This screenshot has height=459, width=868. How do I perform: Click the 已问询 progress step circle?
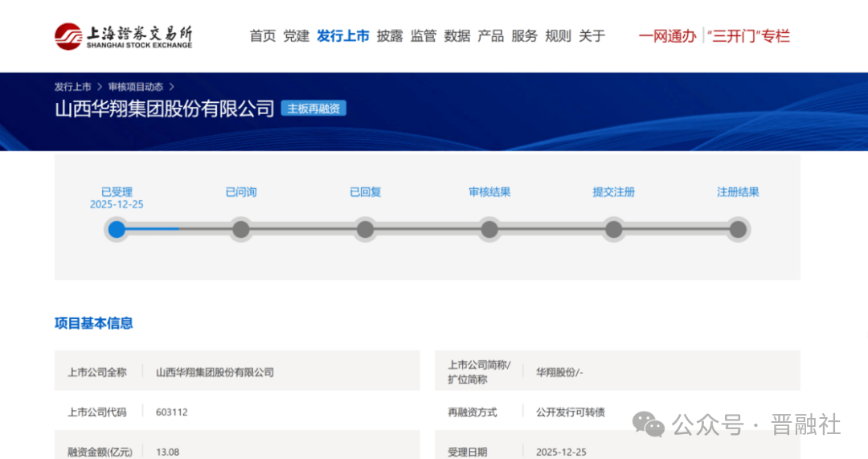[x=241, y=230]
